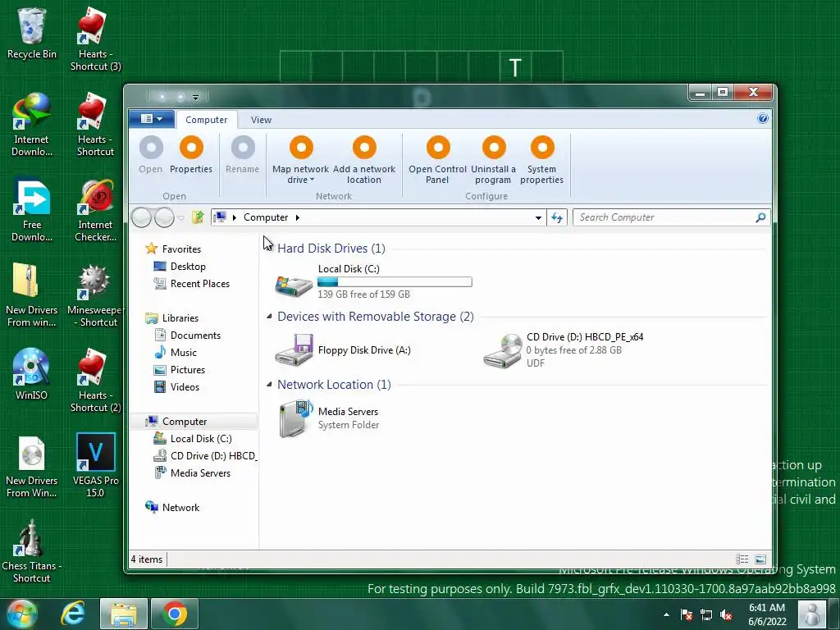Click the up folder icon

(199, 217)
